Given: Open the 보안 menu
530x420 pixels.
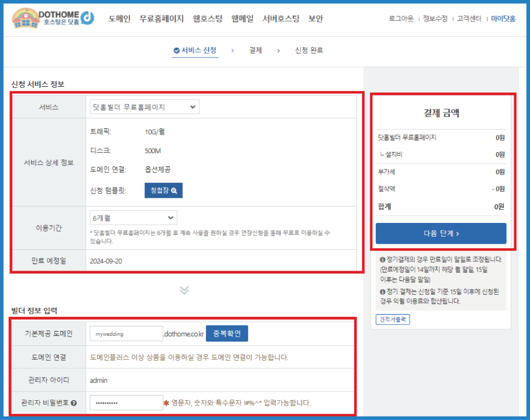Looking at the screenshot, I should (x=315, y=19).
